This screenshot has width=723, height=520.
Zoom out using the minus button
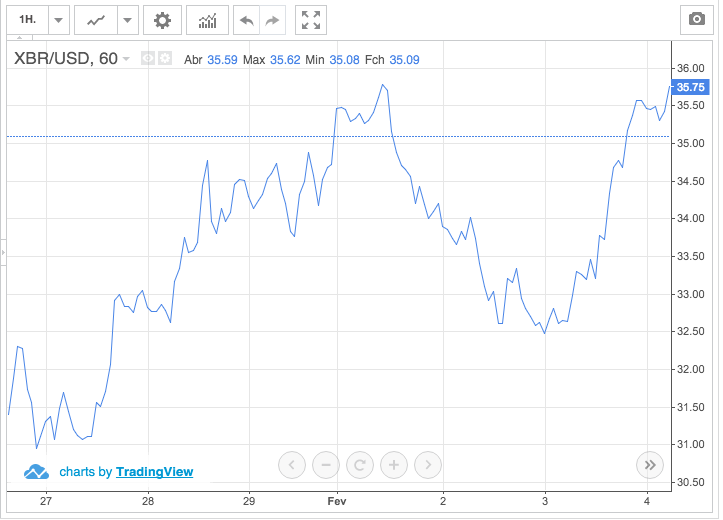click(x=326, y=464)
